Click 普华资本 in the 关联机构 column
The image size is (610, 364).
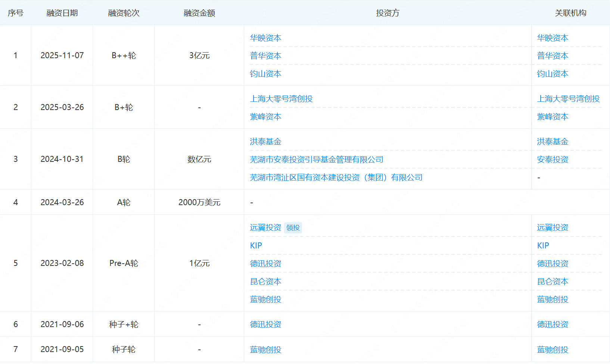[553, 56]
